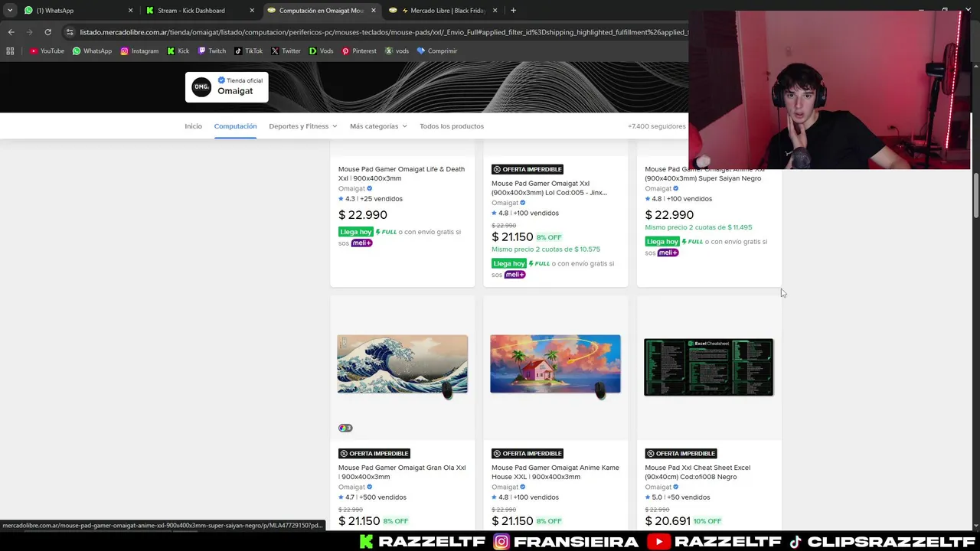
Task: Open Pinterest bookmark
Action: point(359,51)
